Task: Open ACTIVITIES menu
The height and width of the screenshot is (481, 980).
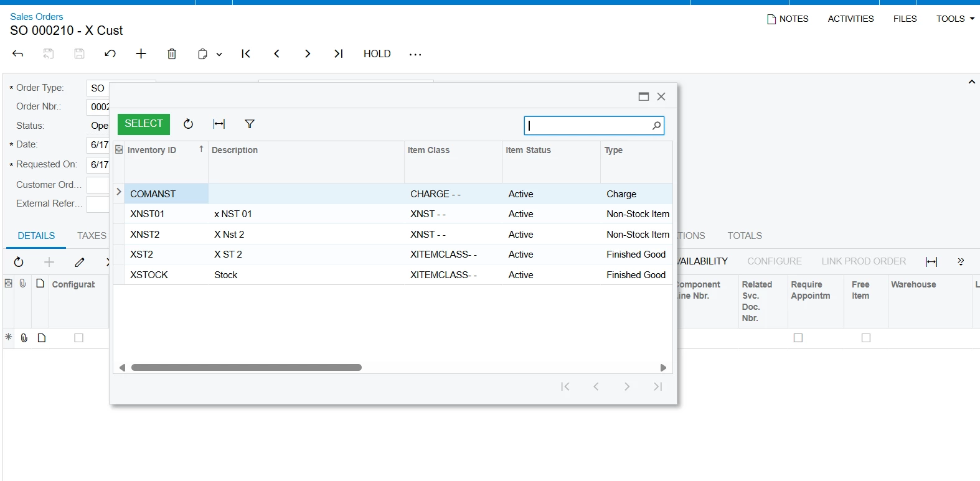Action: [x=850, y=19]
